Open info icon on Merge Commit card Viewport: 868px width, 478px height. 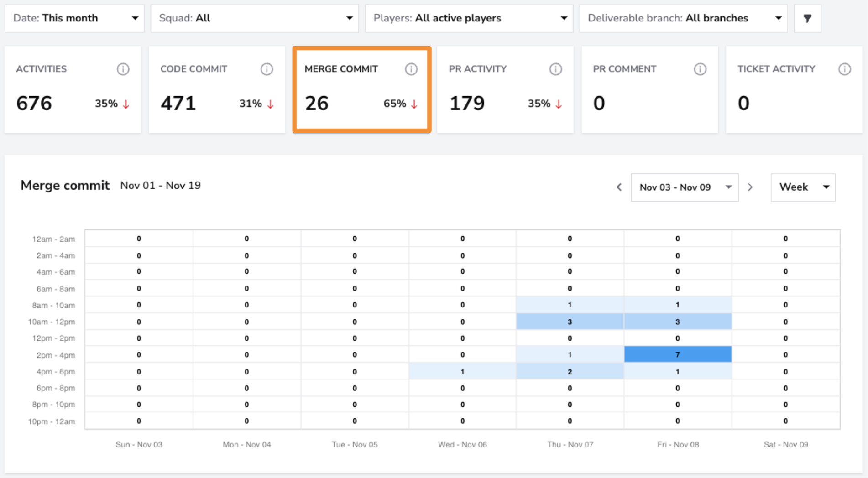tap(411, 69)
